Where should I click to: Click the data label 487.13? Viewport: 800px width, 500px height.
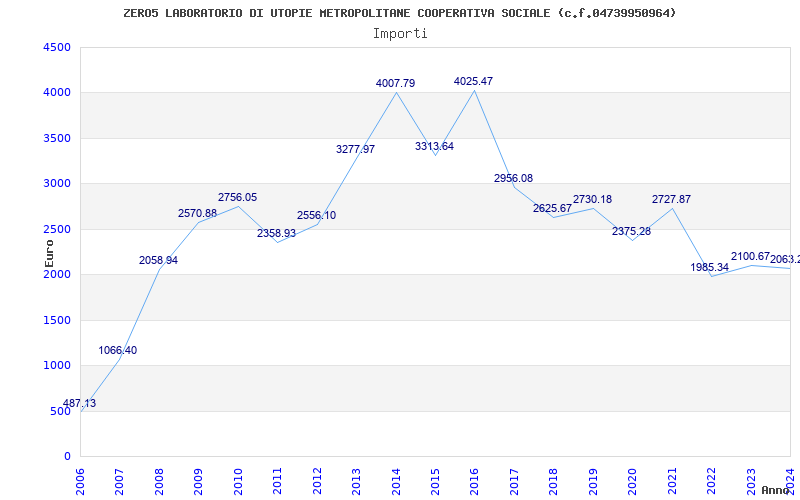tap(79, 404)
